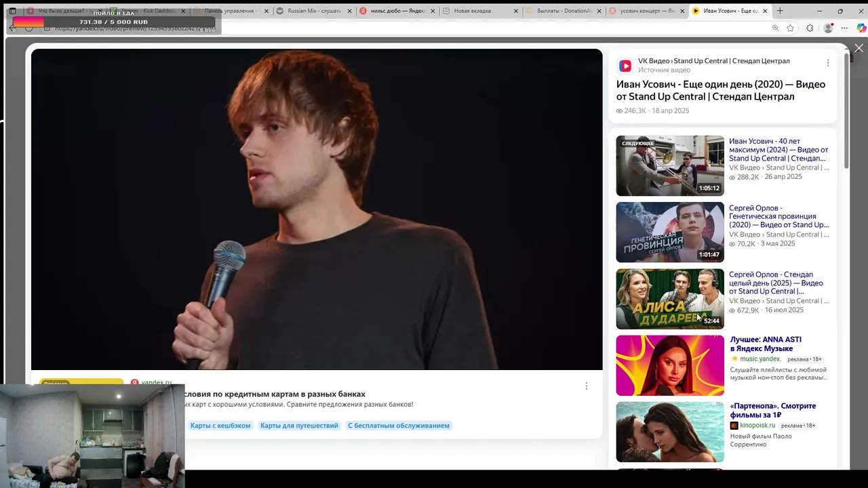Click the main video player area

(x=317, y=209)
